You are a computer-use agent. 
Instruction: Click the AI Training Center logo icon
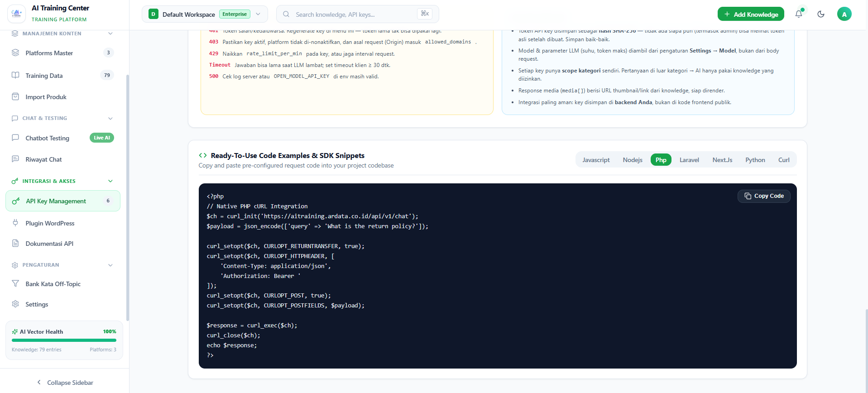[x=17, y=14]
